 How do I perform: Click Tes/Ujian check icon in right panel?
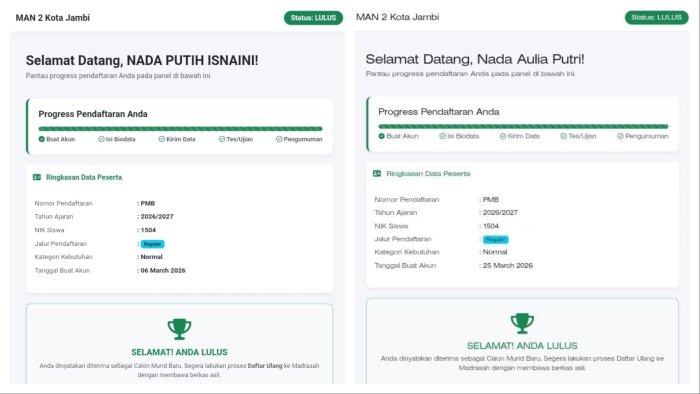[563, 136]
